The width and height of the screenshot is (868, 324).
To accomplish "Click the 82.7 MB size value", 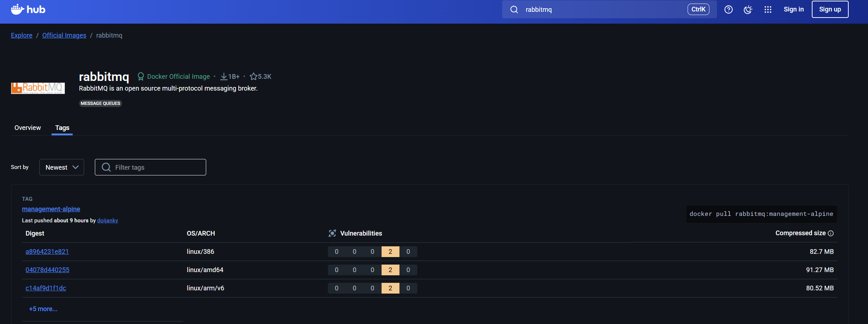I will tap(822, 252).
